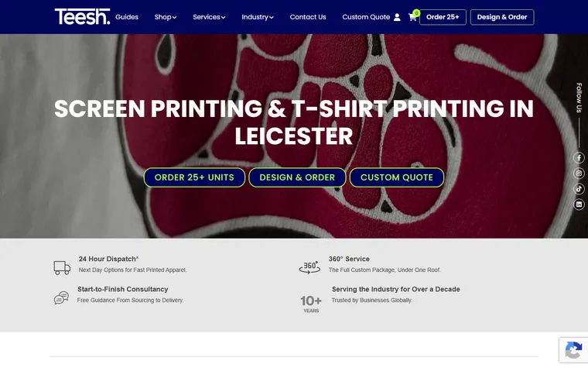Image resolution: width=588 pixels, height=368 pixels.
Task: Expand the Shop dropdown menu
Action: point(166,17)
